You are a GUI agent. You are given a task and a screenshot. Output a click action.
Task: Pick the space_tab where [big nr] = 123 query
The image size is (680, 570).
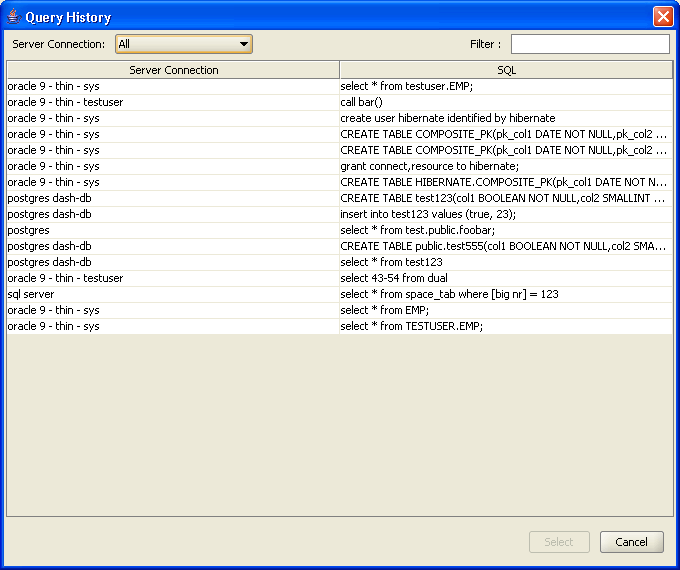point(506,294)
